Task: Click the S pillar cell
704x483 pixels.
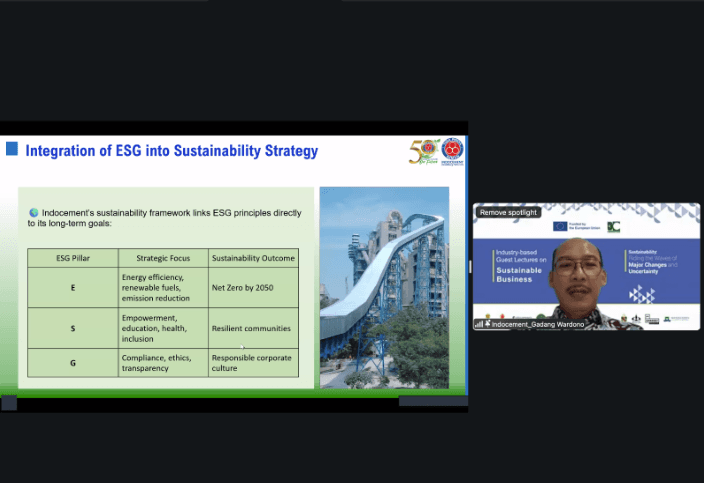Action: 73,328
